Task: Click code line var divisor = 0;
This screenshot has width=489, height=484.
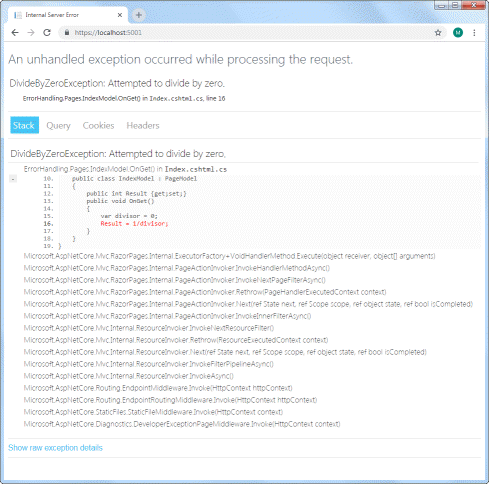Action: (129, 216)
